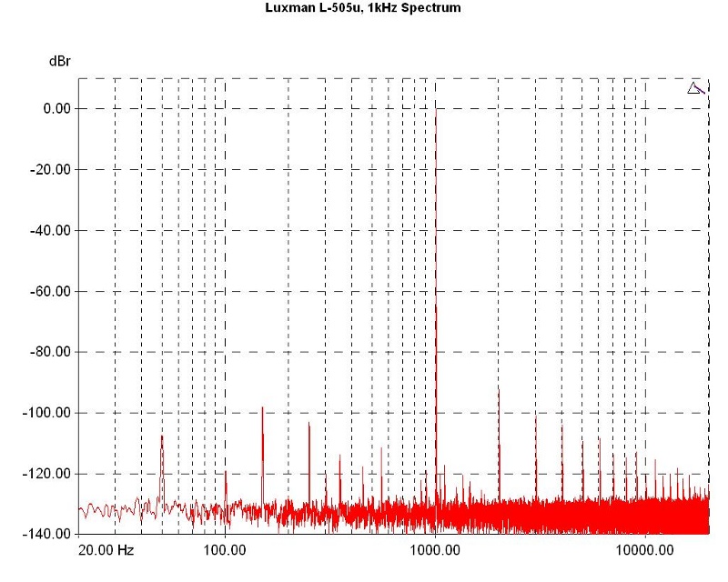Click the "-40.00" y-axis value

click(51, 230)
